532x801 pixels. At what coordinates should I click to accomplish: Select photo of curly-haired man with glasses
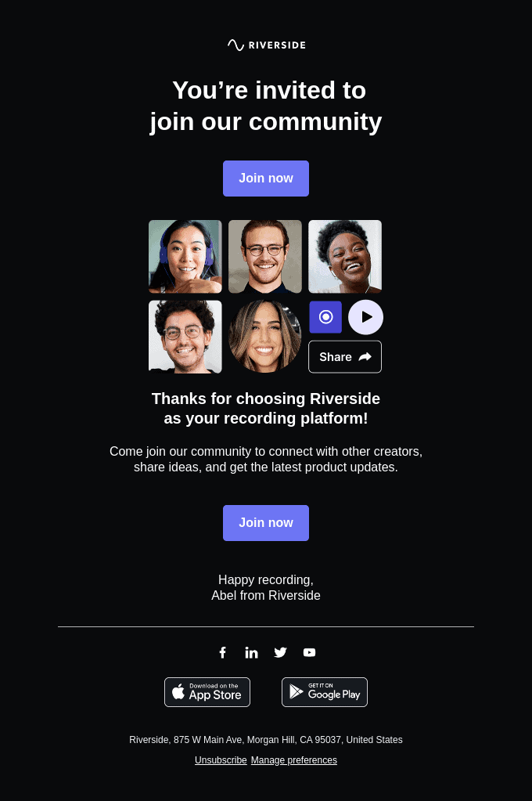[185, 337]
